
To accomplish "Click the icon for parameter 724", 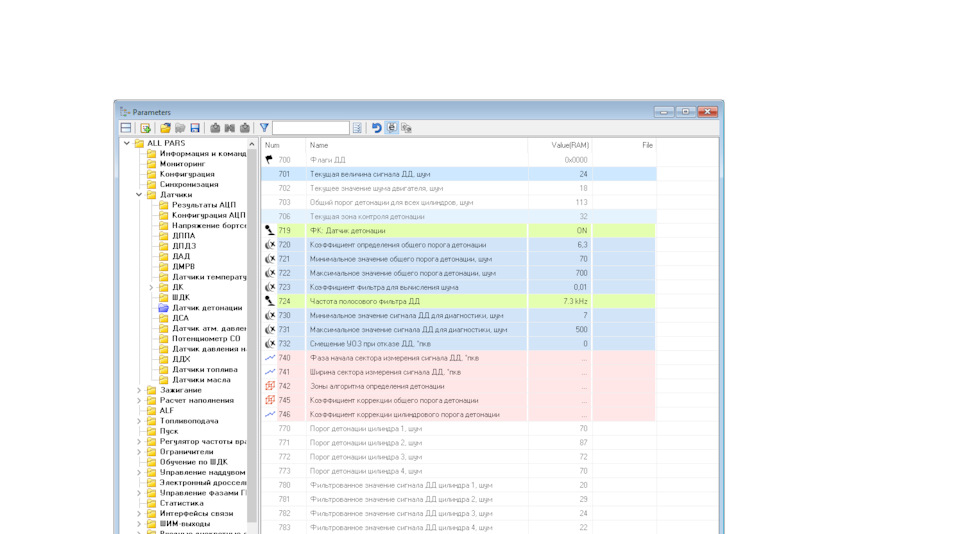I will pyautogui.click(x=269, y=301).
